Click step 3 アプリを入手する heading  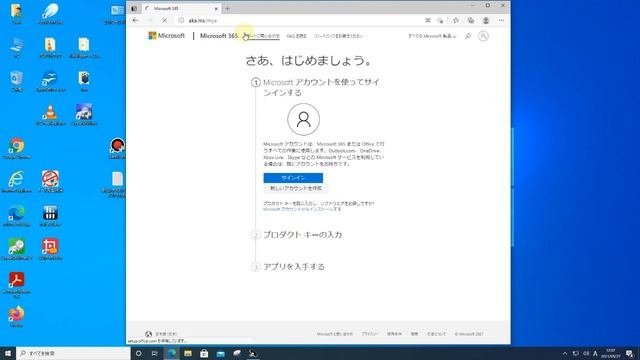pos(294,267)
